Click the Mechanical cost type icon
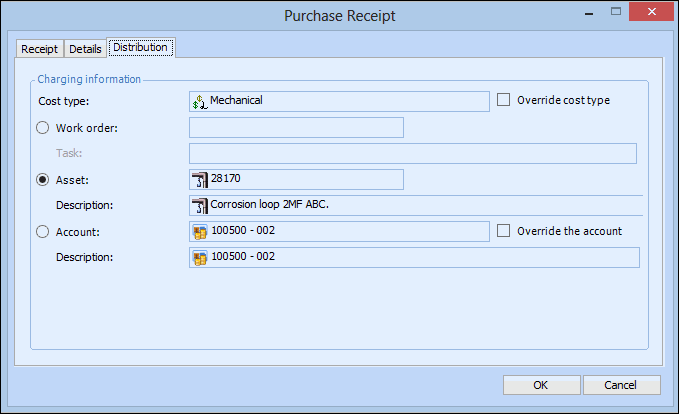Screen dimensions: 679x414 [x=199, y=101]
